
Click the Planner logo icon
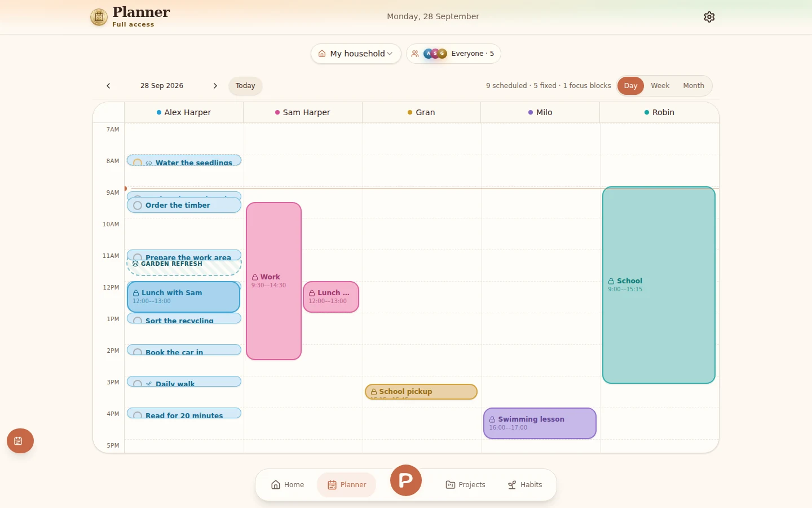[99, 17]
